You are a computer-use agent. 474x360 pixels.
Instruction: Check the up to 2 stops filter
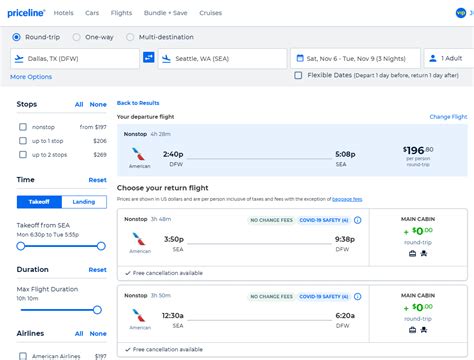pos(23,155)
